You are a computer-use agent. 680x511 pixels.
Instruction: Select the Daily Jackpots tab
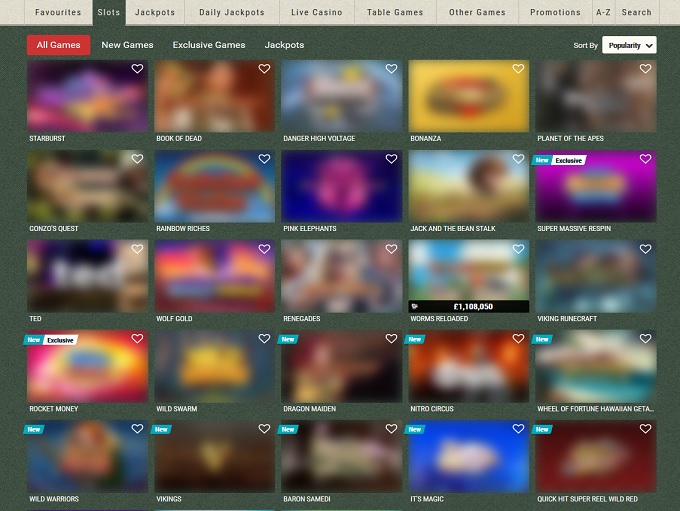[232, 13]
